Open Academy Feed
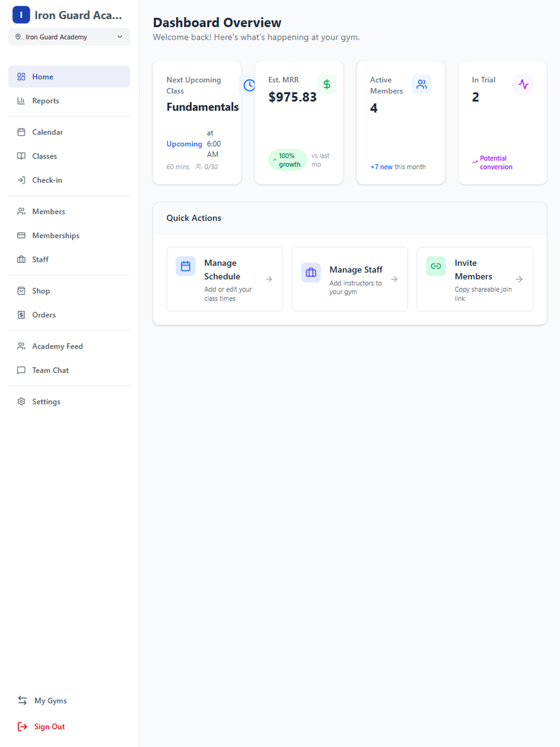This screenshot has height=747, width=560. coord(69,346)
